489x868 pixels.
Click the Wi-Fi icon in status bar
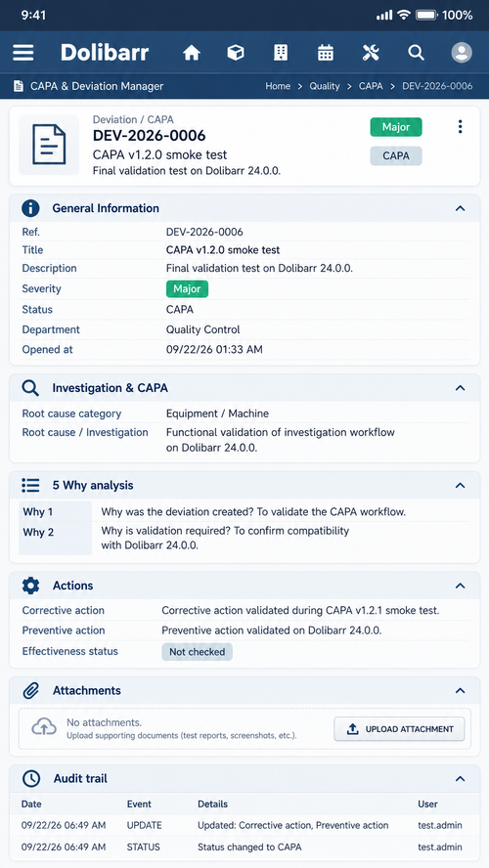tap(404, 15)
